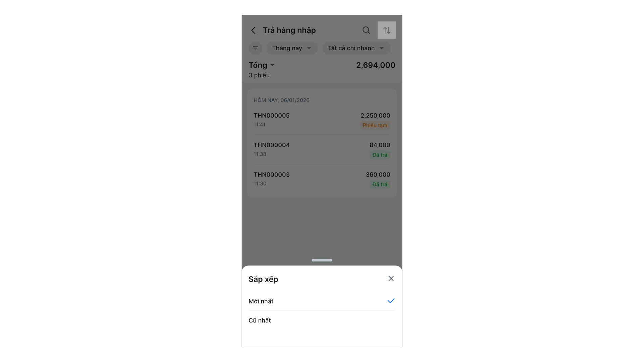
Task: Open receipt THN000003
Action: (x=322, y=179)
